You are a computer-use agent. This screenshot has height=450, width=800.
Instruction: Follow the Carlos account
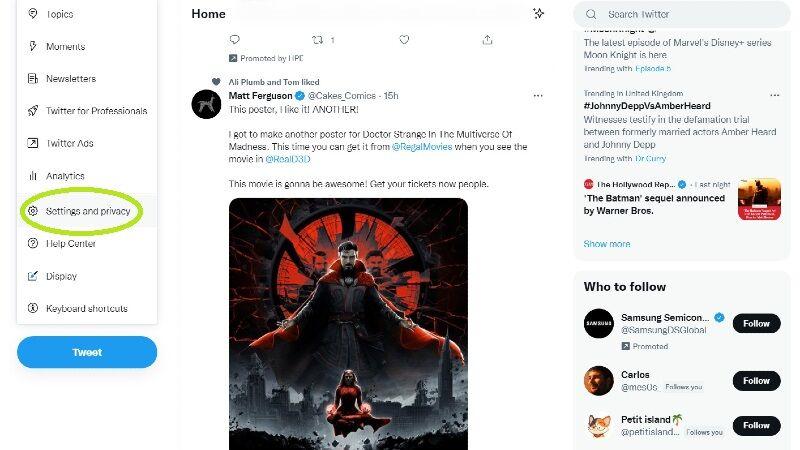[x=756, y=381]
